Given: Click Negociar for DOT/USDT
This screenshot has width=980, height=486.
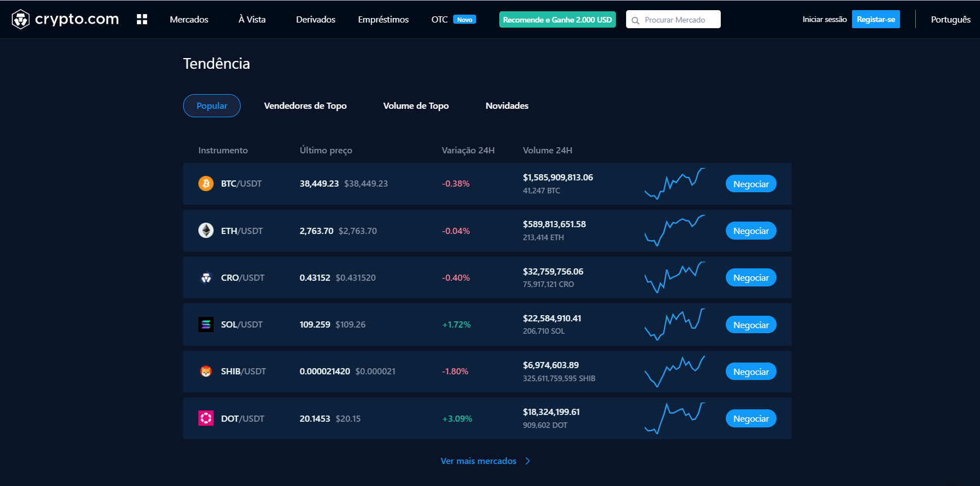Looking at the screenshot, I should (751, 418).
